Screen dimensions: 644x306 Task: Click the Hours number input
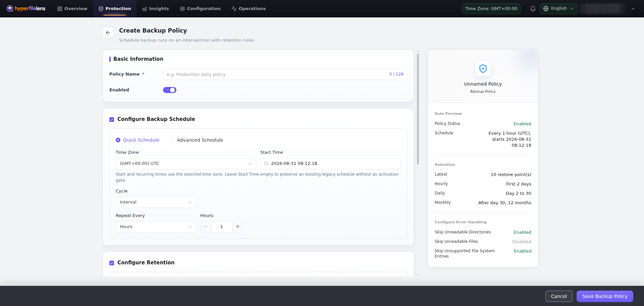point(222,227)
